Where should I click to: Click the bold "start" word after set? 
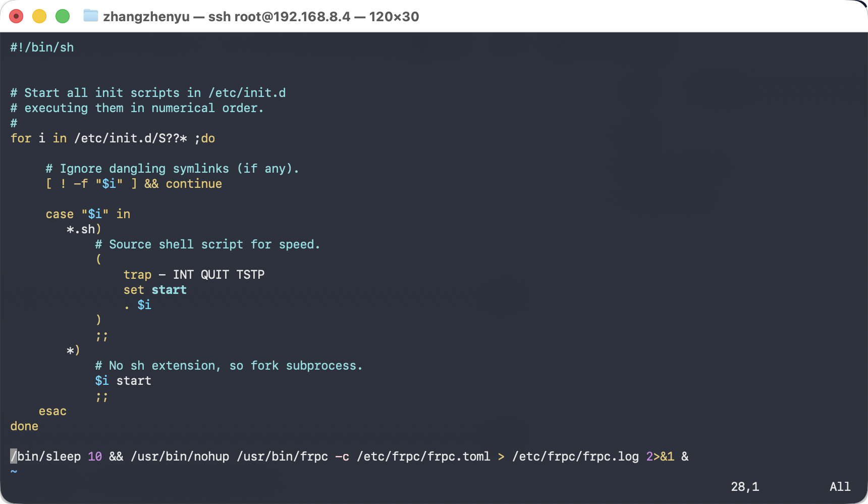(x=169, y=290)
